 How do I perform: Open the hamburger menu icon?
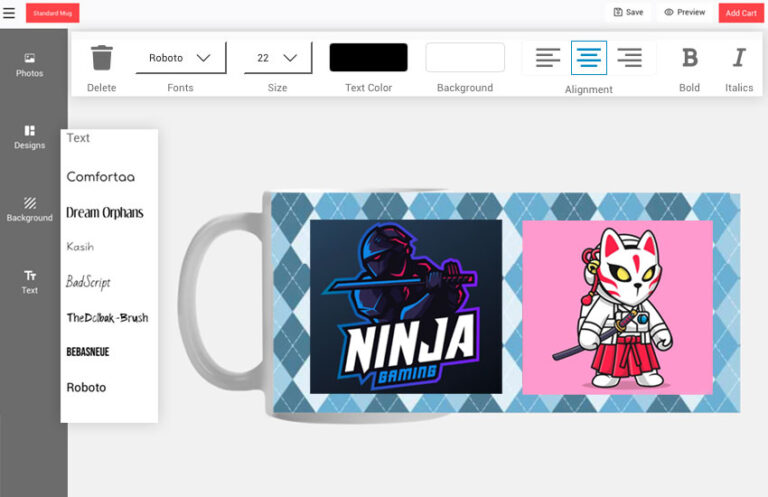point(10,13)
